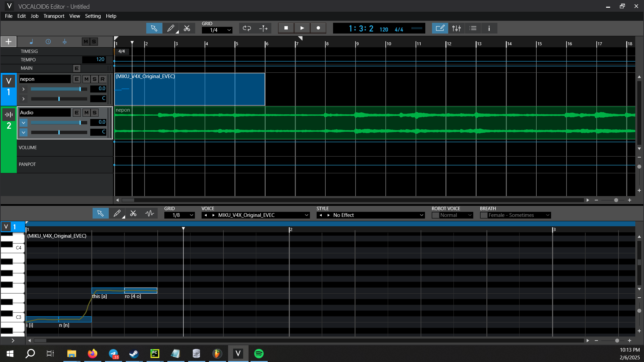Open the Transport menu

(54, 16)
